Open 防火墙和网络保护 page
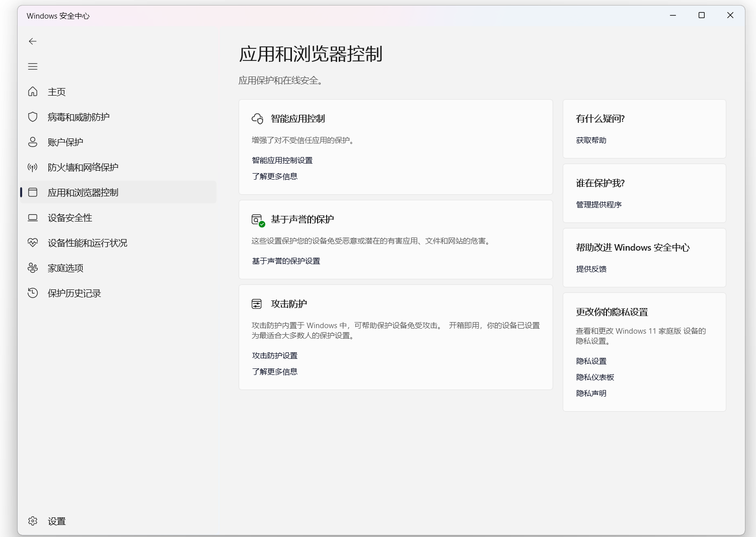Screen dimensions: 756x537 (x=118, y=167)
